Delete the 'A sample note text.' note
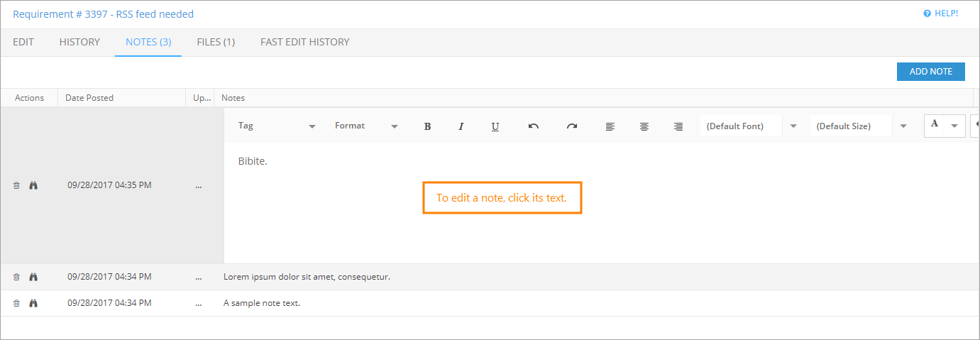 pyautogui.click(x=16, y=303)
